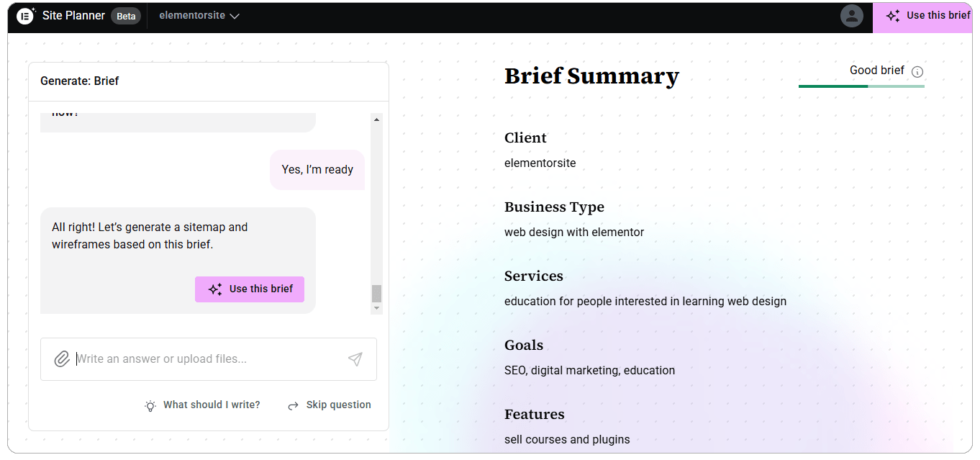Click the Elementor Site Planner logo
The image size is (980, 460).
click(x=25, y=15)
